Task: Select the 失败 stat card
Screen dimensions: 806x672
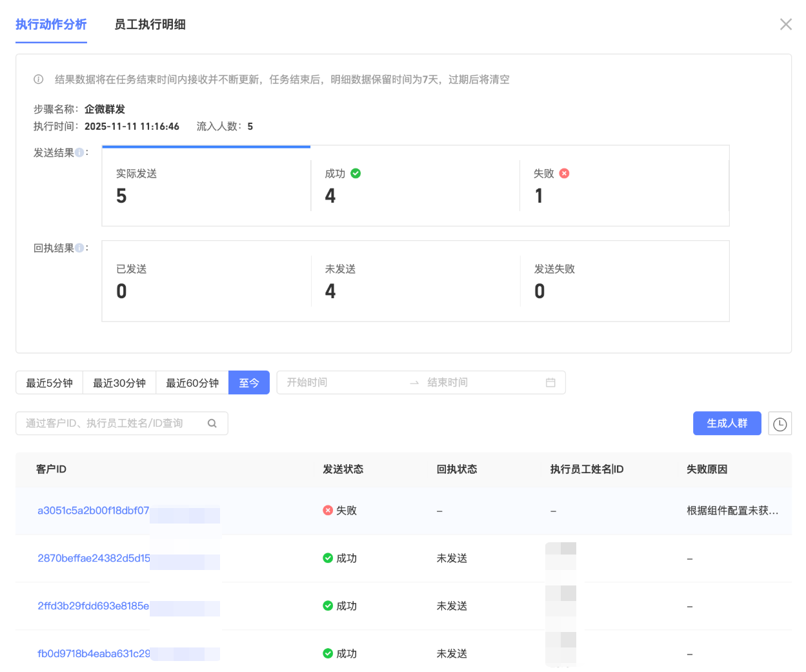Action: coord(624,186)
